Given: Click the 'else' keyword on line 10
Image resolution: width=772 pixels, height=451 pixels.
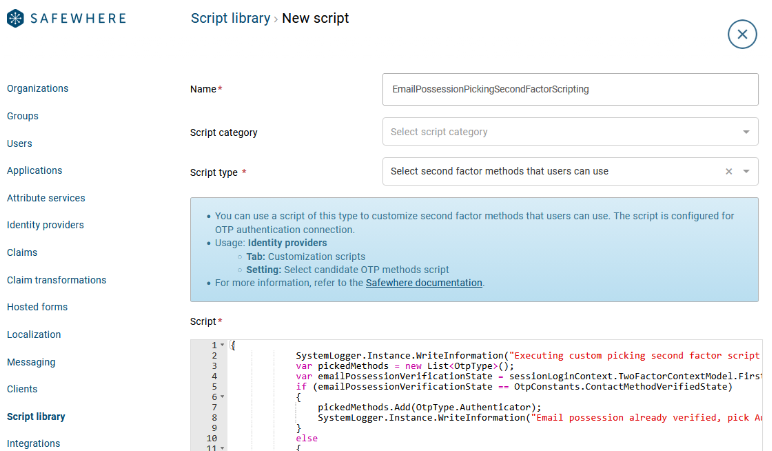Looking at the screenshot, I should tap(307, 438).
